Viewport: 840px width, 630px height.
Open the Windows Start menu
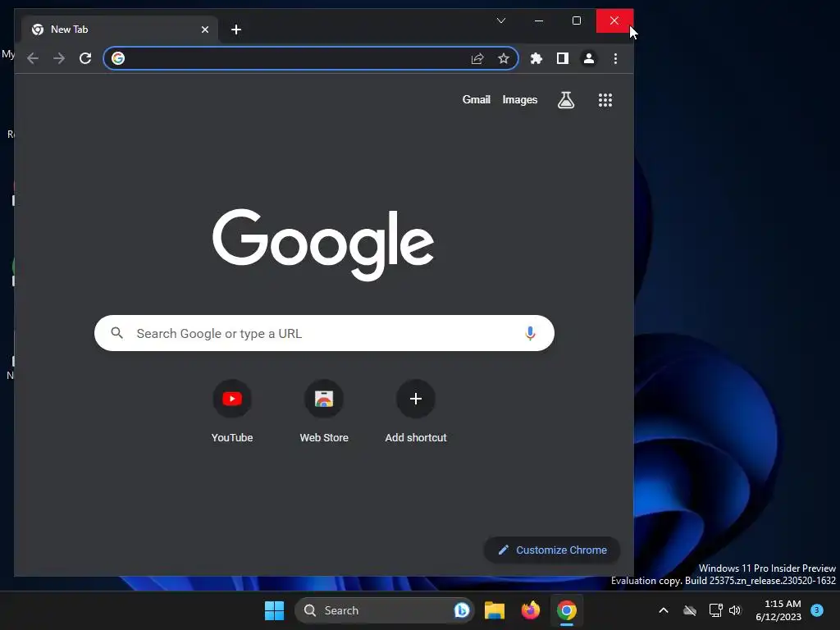pyautogui.click(x=274, y=610)
